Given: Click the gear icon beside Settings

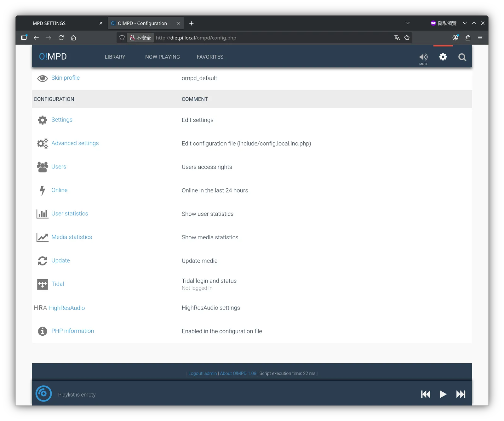Looking at the screenshot, I should tap(43, 120).
